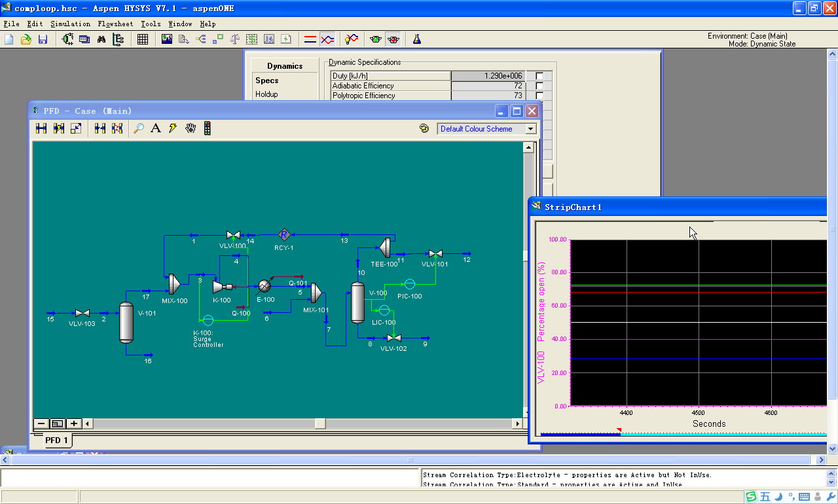Select Specs in the Dynamics page list
The height and width of the screenshot is (504, 838).
[x=266, y=81]
